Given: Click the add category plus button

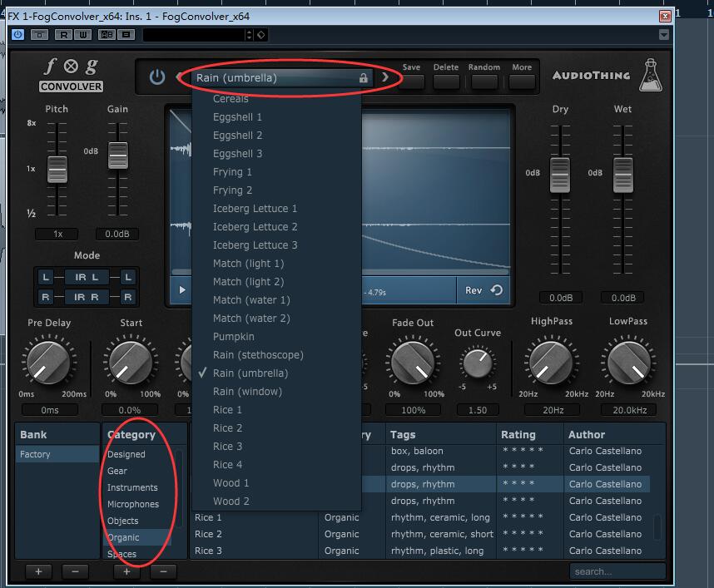Looking at the screenshot, I should coord(126,571).
